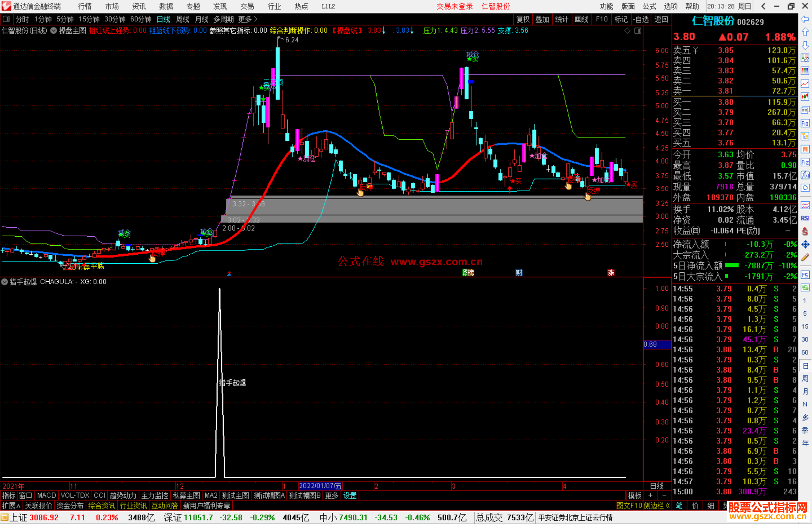Click the F12 icon in right sidebar
812x524 pixels.
805,162
